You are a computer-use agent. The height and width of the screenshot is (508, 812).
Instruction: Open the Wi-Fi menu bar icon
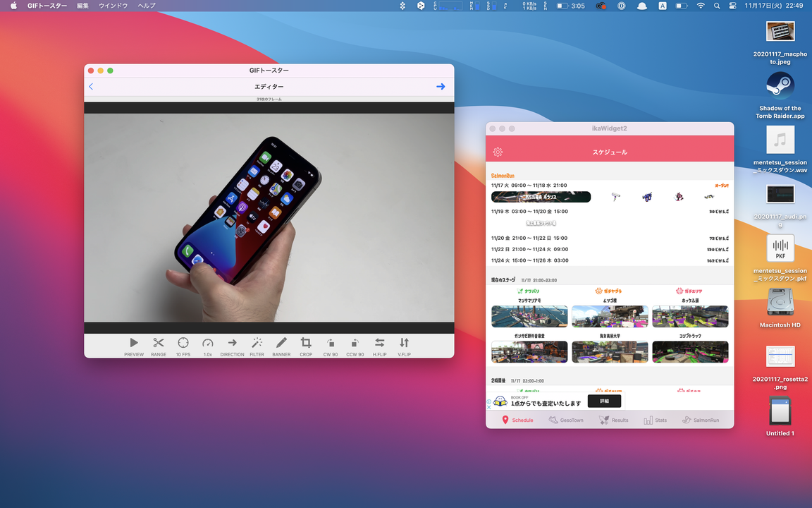[x=701, y=6]
